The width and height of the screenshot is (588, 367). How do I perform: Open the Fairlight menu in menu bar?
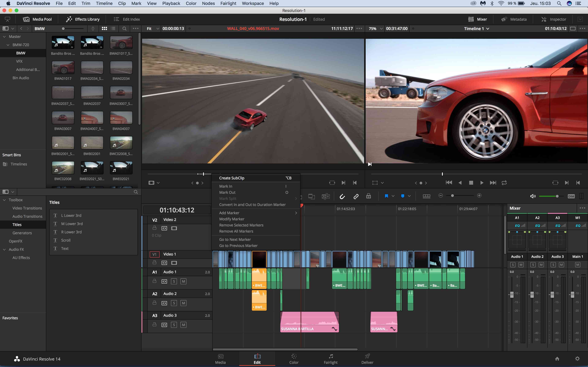point(228,3)
